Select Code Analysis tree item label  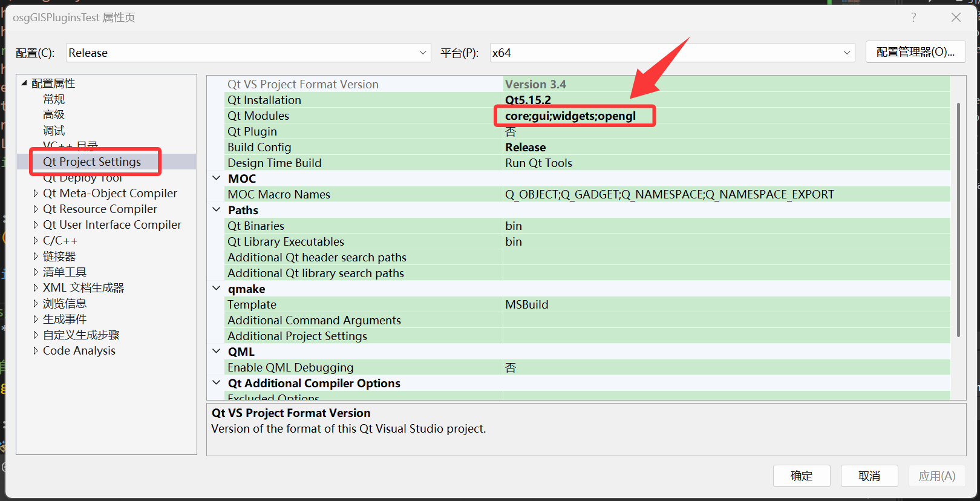click(79, 350)
